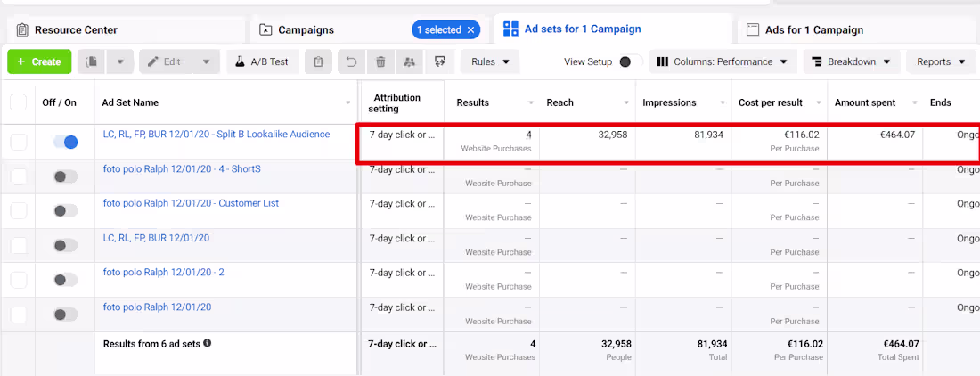
Task: Click the 7-day click attribution in the summary row
Action: click(x=402, y=344)
